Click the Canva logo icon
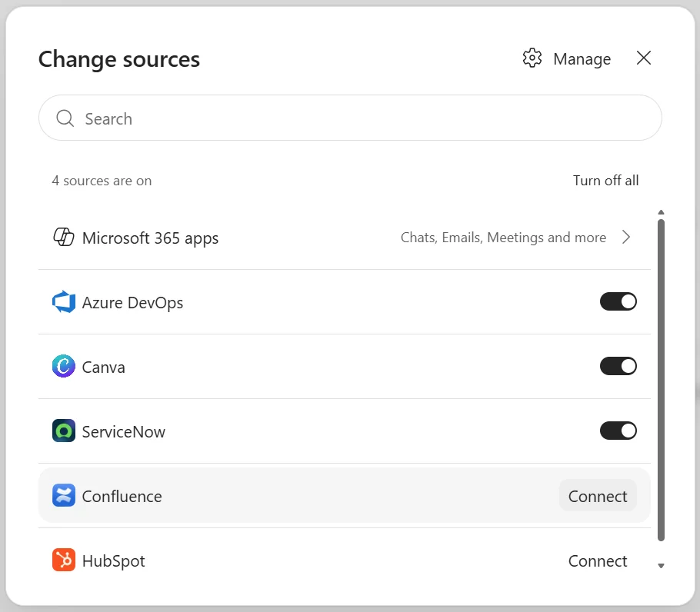Viewport: 700px width, 612px height. [x=63, y=367]
